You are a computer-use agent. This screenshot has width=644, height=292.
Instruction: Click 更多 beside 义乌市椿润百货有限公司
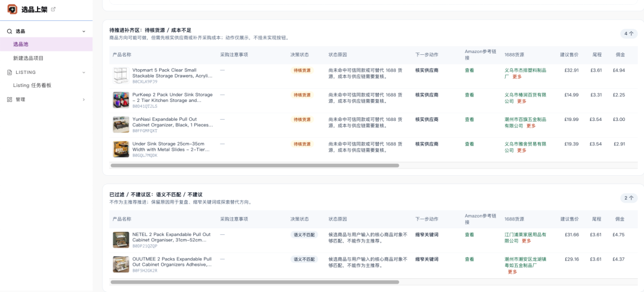(x=522, y=101)
